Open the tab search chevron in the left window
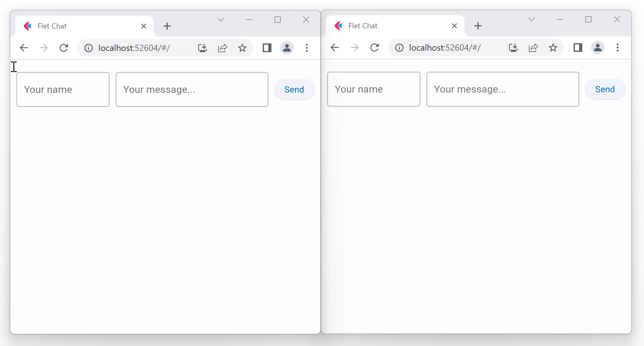Image resolution: width=644 pixels, height=346 pixels. point(221,19)
